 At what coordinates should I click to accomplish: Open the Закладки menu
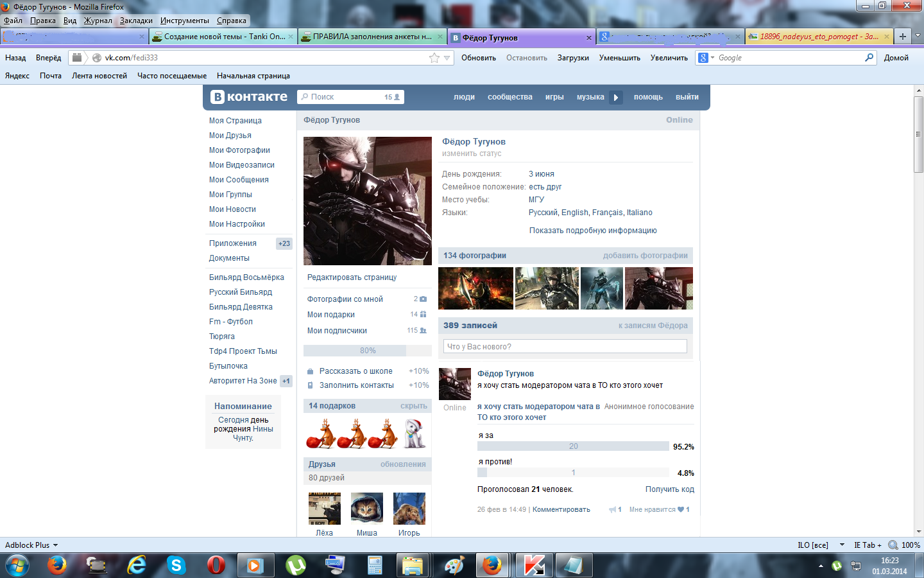pyautogui.click(x=136, y=21)
